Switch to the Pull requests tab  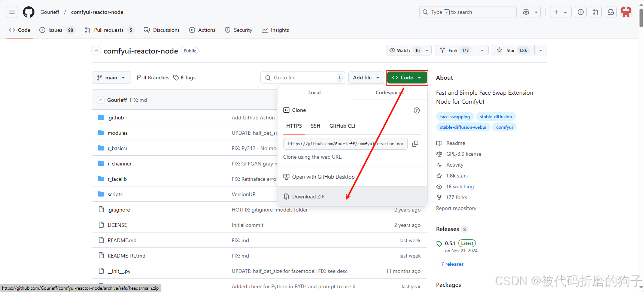(x=109, y=30)
